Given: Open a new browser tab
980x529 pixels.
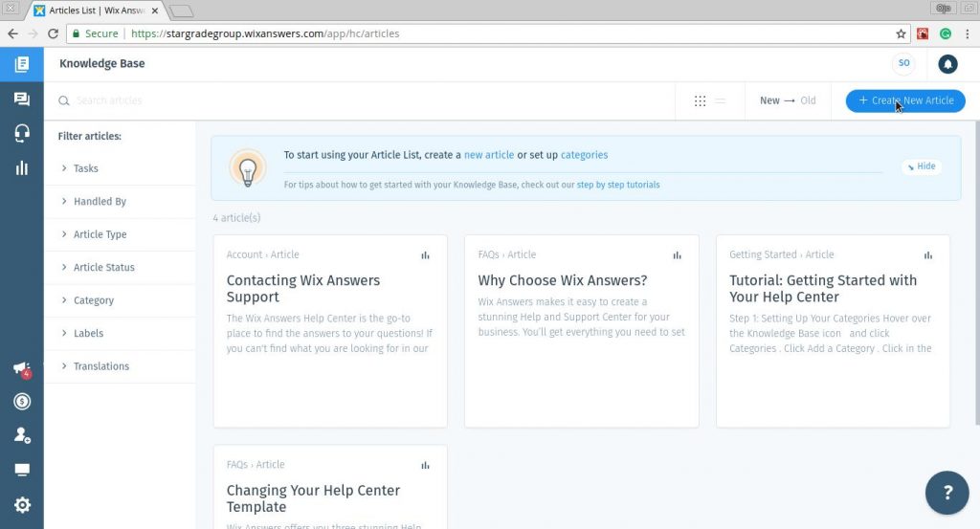Looking at the screenshot, I should pos(181,11).
